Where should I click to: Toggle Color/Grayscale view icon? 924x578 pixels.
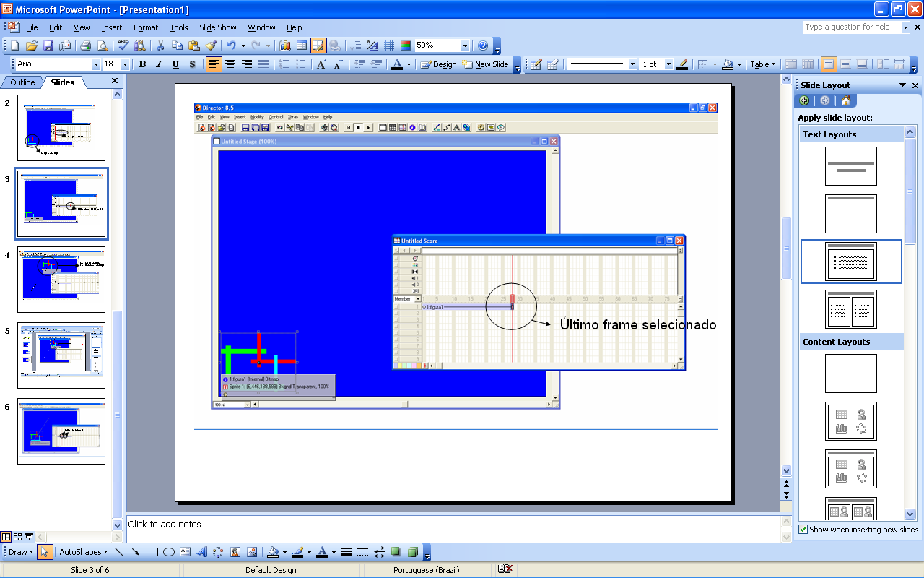[406, 46]
